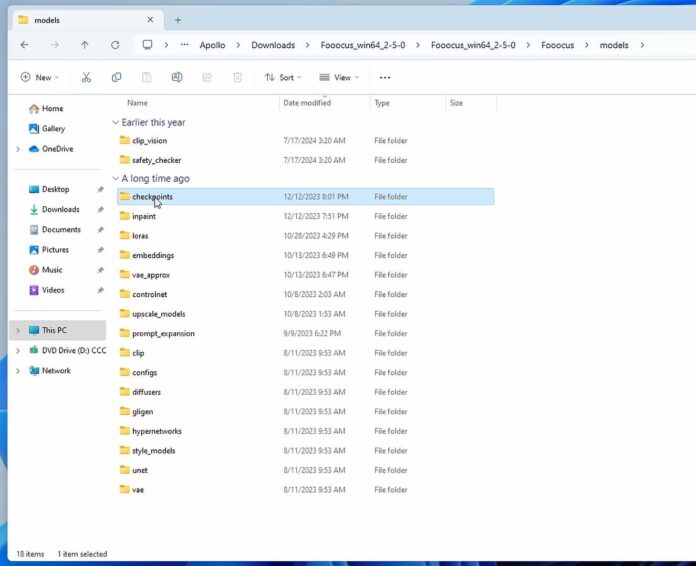Select the loras folder
The width and height of the screenshot is (696, 566).
pos(305,236)
